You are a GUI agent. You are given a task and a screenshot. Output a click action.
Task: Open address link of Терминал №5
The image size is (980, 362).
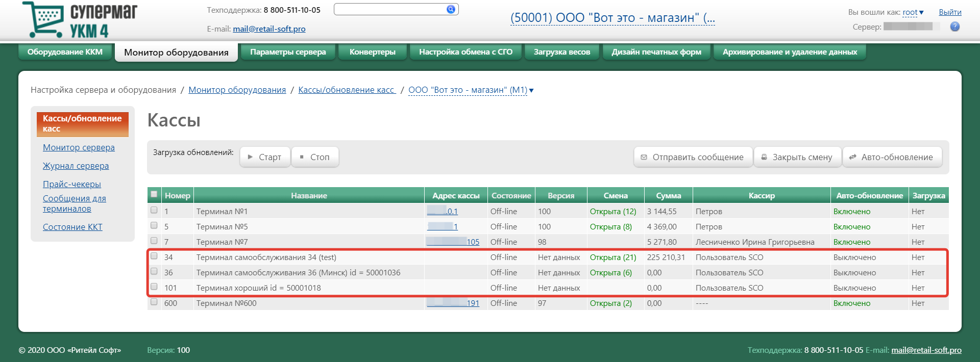[x=443, y=226]
